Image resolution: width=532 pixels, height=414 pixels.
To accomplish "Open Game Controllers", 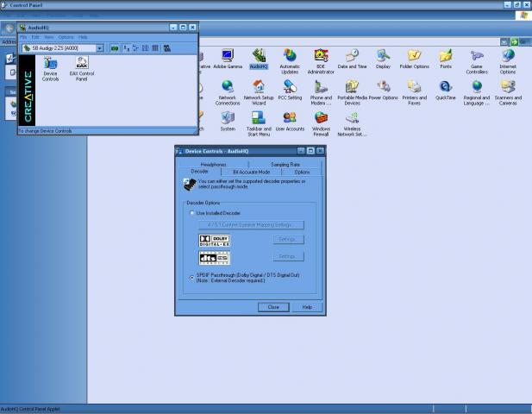I will pos(477,62).
